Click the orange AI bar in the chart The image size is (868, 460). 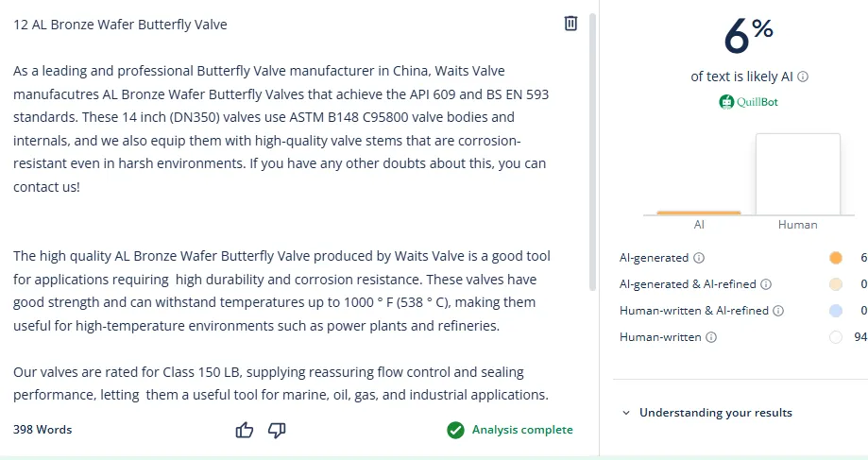(698, 213)
